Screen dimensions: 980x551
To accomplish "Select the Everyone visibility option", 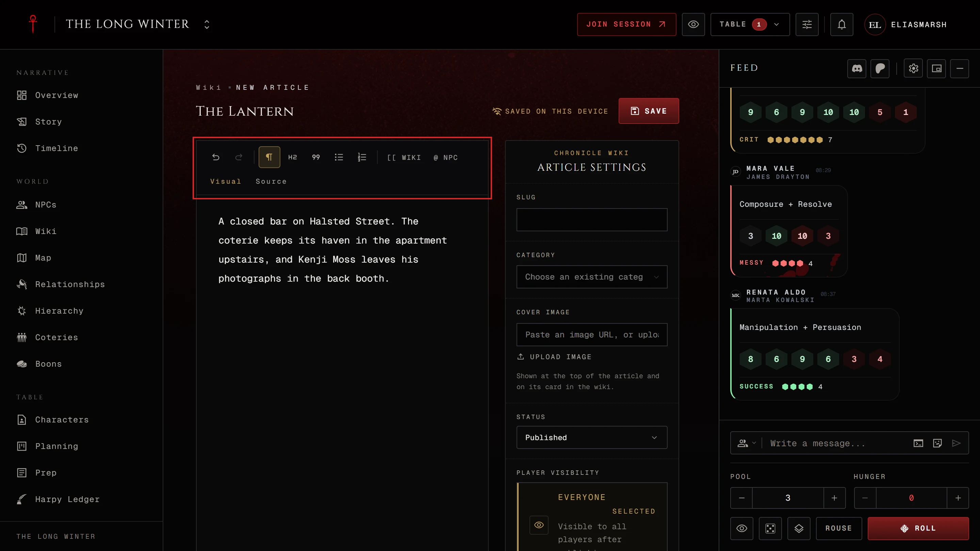I will click(592, 517).
